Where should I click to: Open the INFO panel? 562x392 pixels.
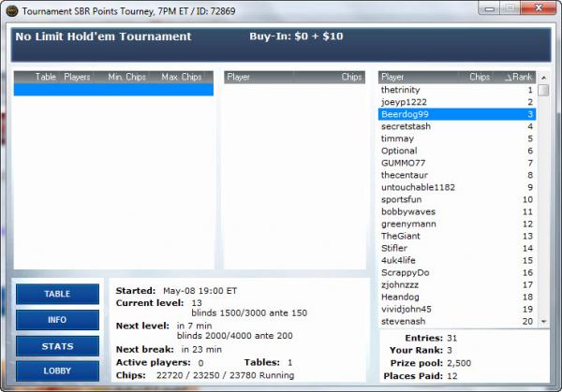[x=57, y=320]
